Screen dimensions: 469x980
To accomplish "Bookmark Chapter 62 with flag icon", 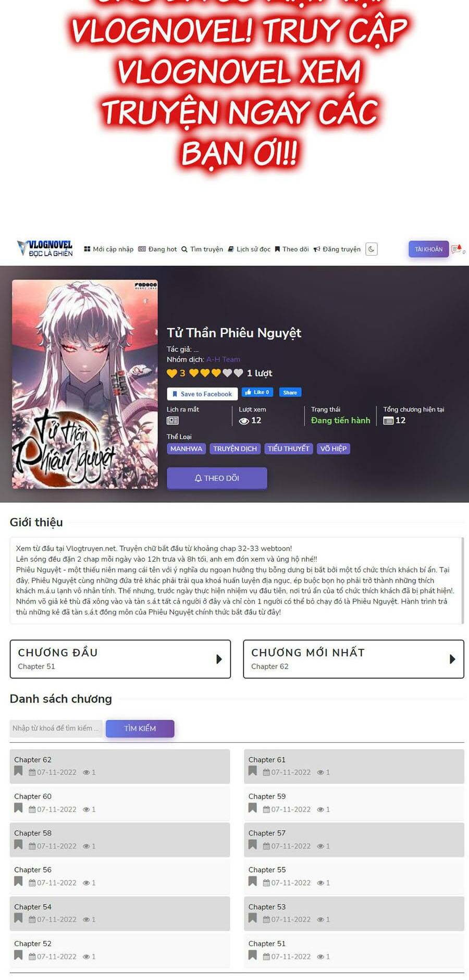I will pos(18,771).
